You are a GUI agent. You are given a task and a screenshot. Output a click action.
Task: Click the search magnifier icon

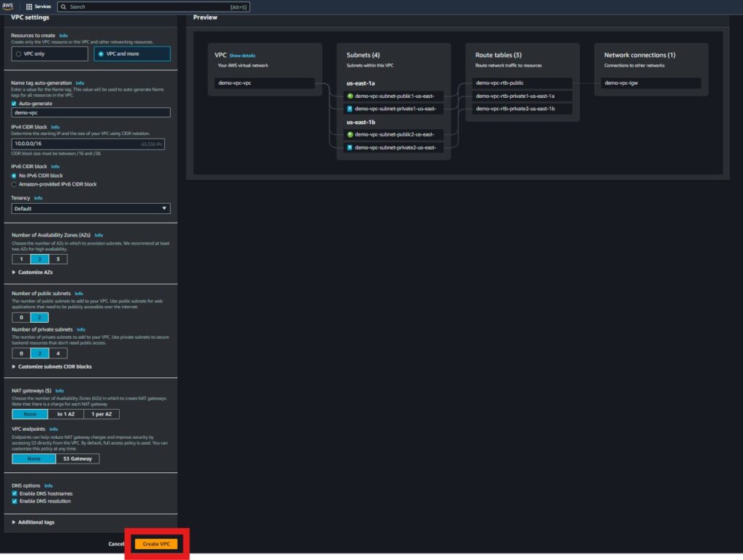64,7
